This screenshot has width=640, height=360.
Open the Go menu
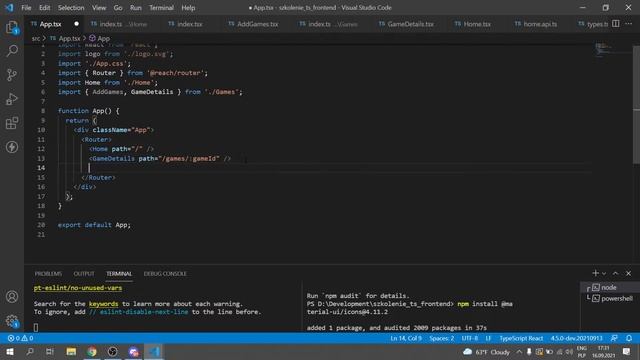(118, 8)
